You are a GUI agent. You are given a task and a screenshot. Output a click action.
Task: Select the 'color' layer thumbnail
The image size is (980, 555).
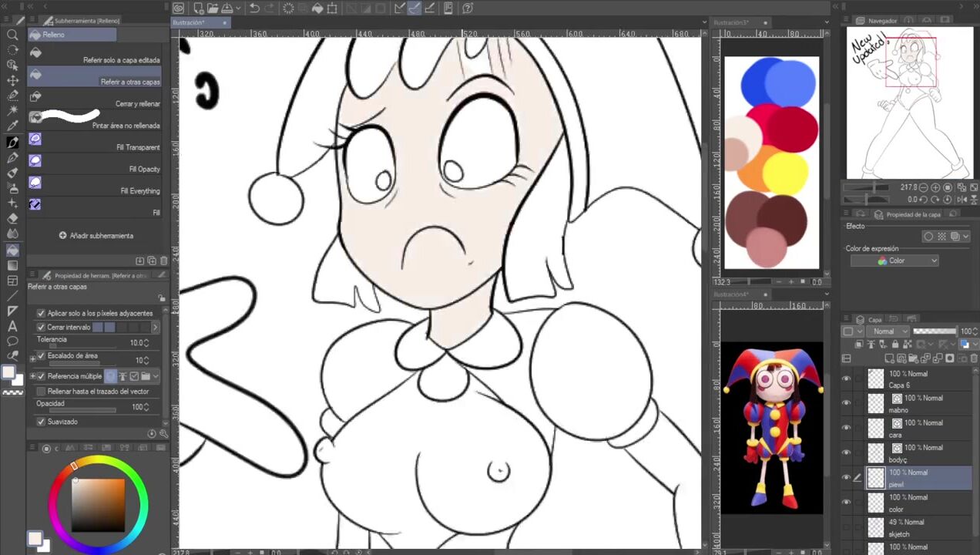[x=876, y=503]
